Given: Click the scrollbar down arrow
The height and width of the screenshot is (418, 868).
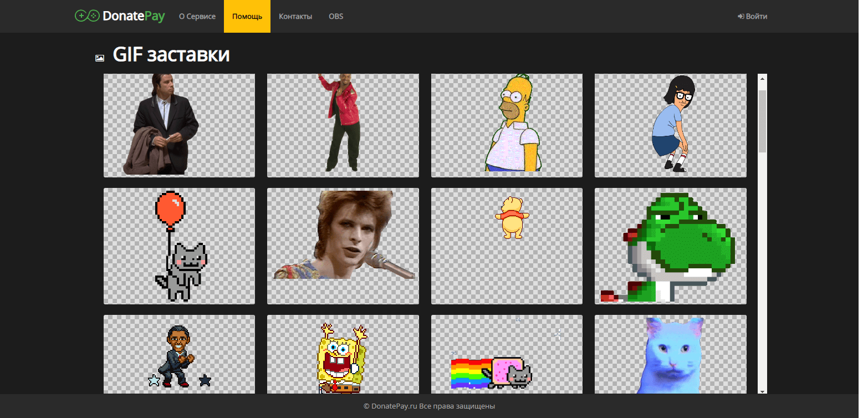Looking at the screenshot, I should coord(762,391).
